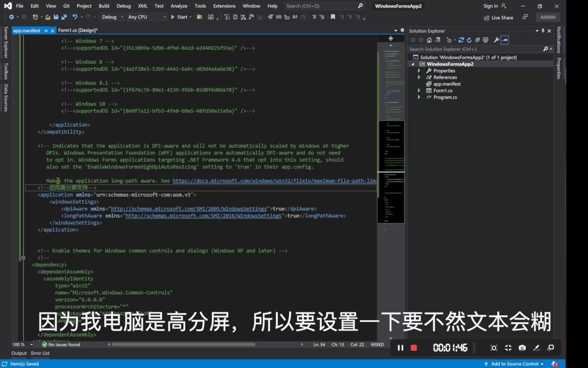Click the Collapse All icon in Solution Explorer
Screen dimensions: 588x368
click(477, 40)
